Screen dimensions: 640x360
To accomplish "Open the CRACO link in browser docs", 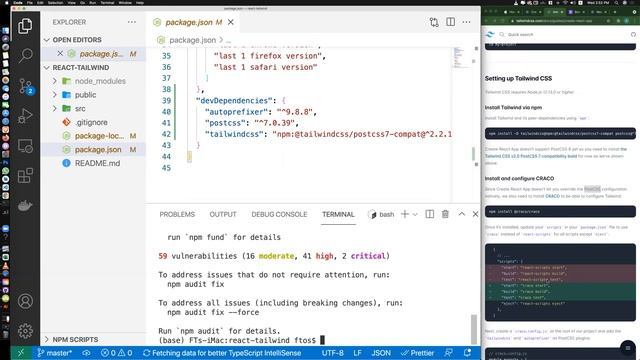I will (552, 196).
